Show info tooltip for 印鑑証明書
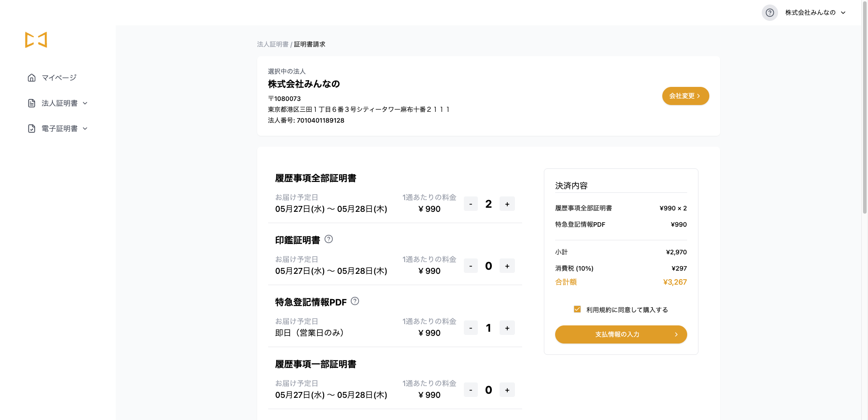The image size is (868, 420). (329, 239)
